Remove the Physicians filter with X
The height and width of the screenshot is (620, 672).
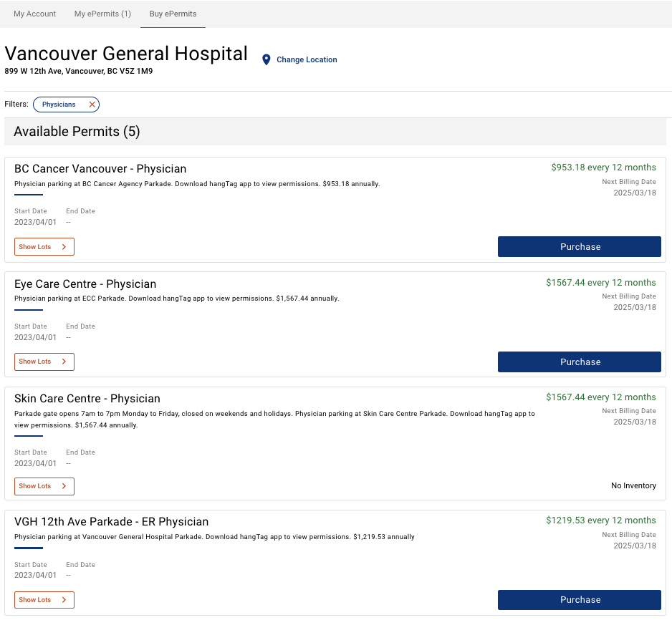point(92,105)
